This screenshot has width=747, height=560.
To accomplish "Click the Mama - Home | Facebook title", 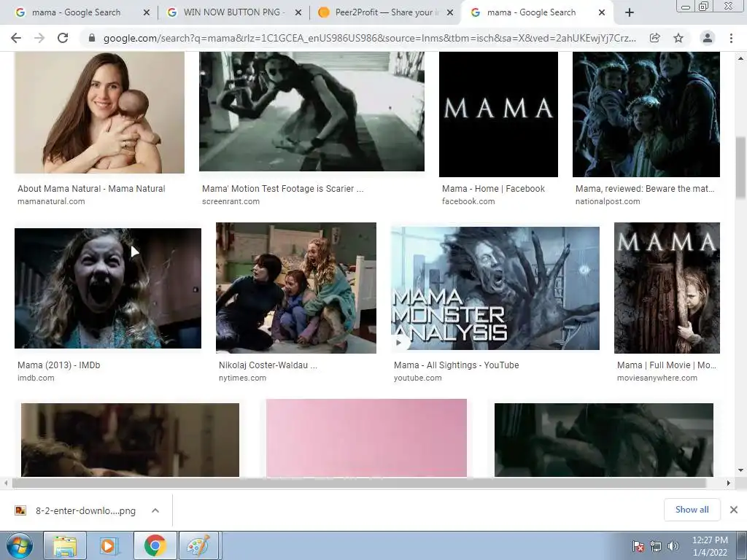I will pos(493,189).
